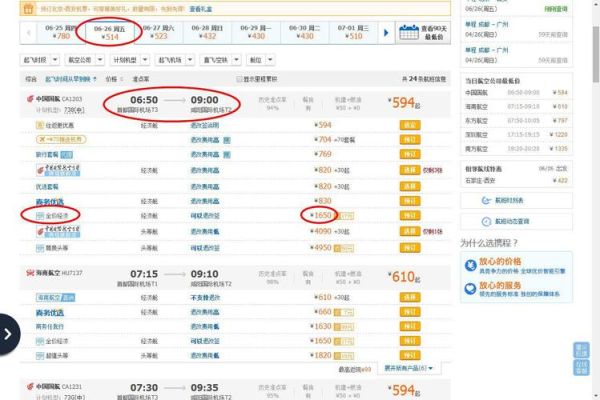This screenshot has width=600, height=400.
Task: Click the yen icon beside 放心的价格
Action: tap(470, 265)
